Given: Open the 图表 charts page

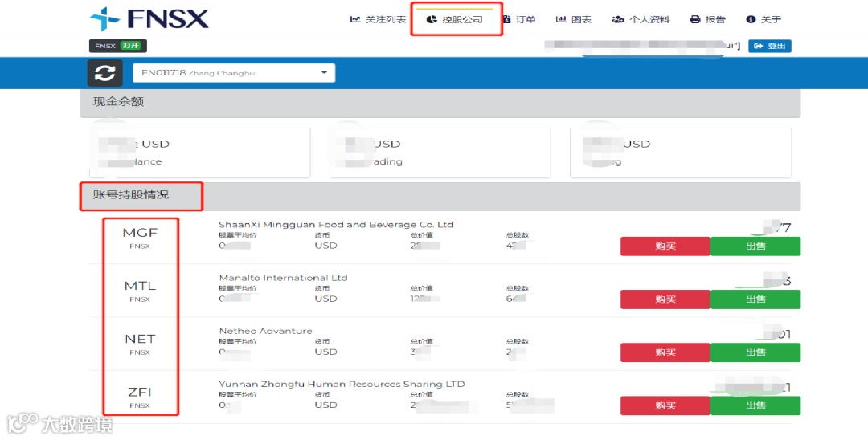Looking at the screenshot, I should pyautogui.click(x=574, y=19).
